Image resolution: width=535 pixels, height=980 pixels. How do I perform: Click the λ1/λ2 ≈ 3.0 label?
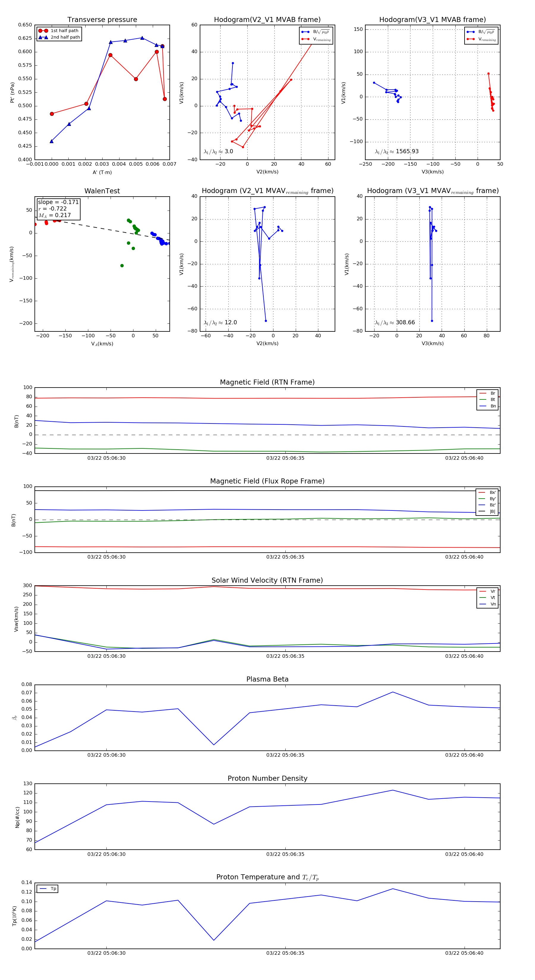pyautogui.click(x=218, y=151)
